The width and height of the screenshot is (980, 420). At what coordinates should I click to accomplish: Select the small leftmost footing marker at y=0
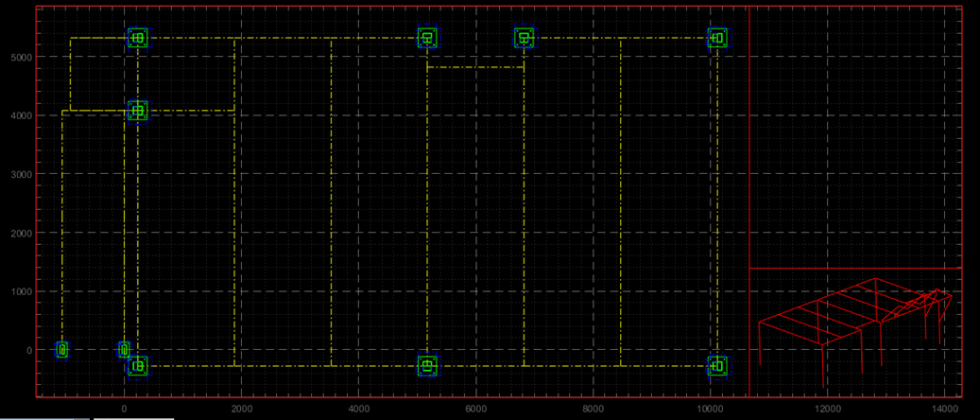pos(61,350)
